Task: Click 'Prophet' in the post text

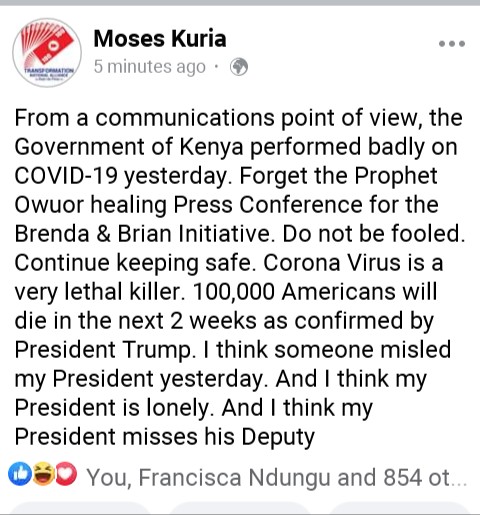Action: (396, 176)
